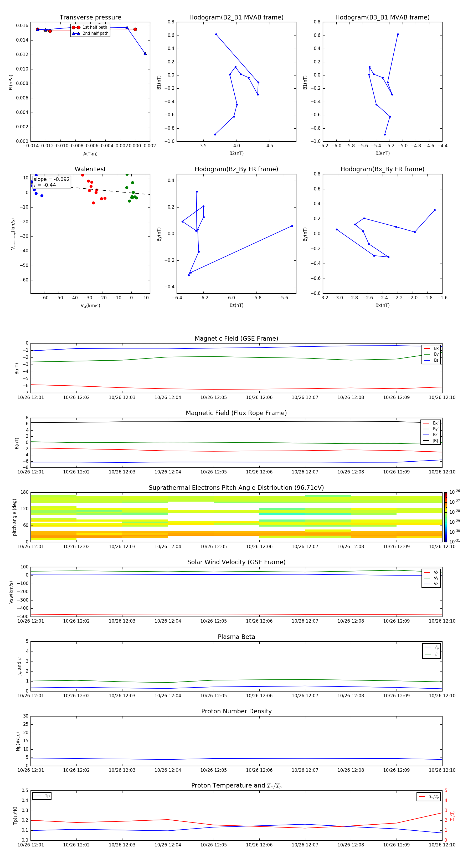Click the 180 tick on pitch angle axis
This screenshot has height=868, width=473.
(x=25, y=492)
